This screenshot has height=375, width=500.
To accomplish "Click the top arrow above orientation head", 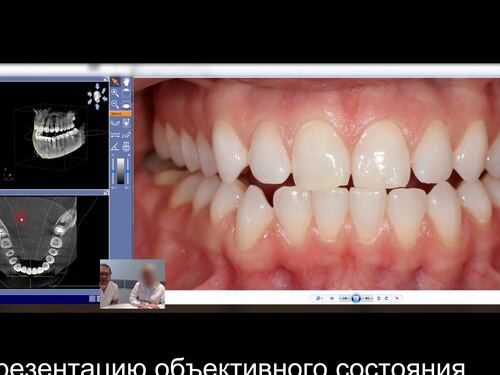I will (97, 86).
